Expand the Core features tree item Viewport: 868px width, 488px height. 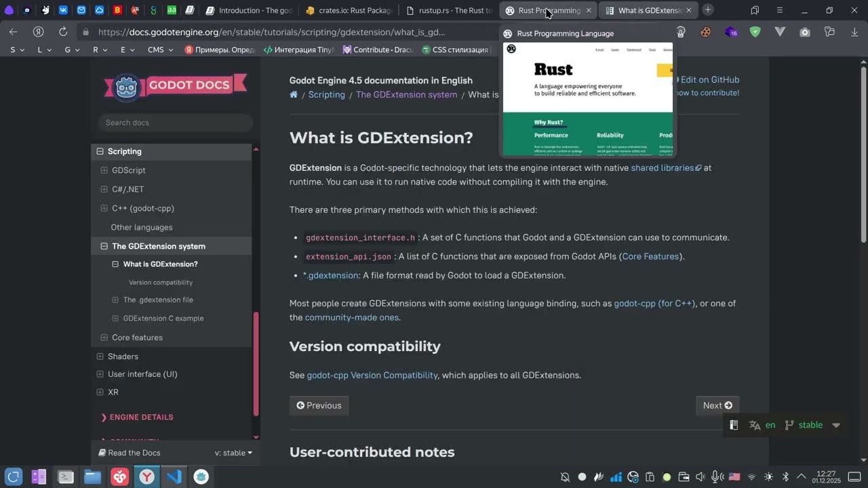(104, 338)
